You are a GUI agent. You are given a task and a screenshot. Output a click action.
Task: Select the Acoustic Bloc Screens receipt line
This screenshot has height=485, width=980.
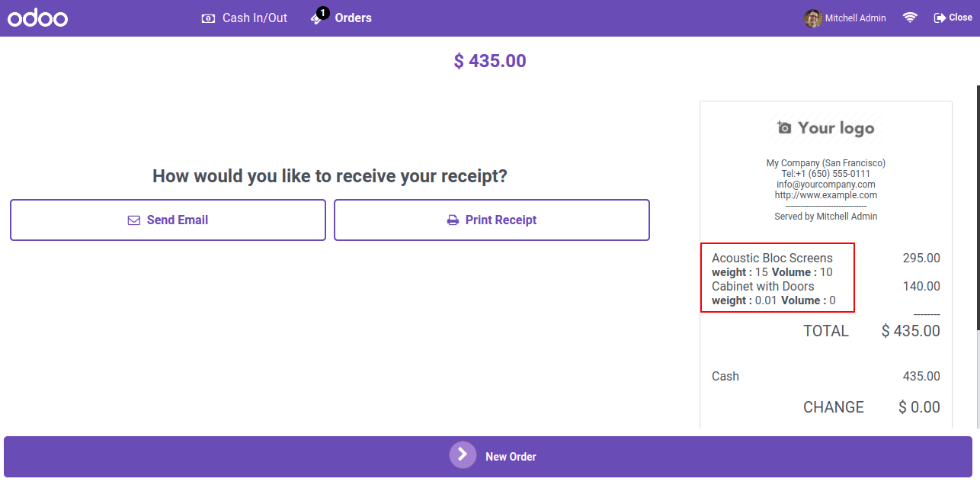pyautogui.click(x=826, y=265)
